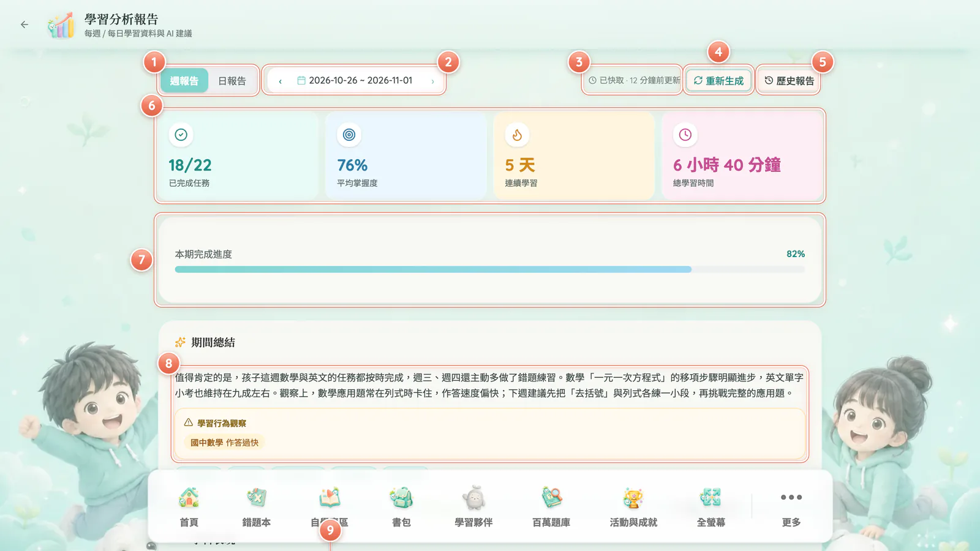Click the 期間總結 heading

click(213, 342)
